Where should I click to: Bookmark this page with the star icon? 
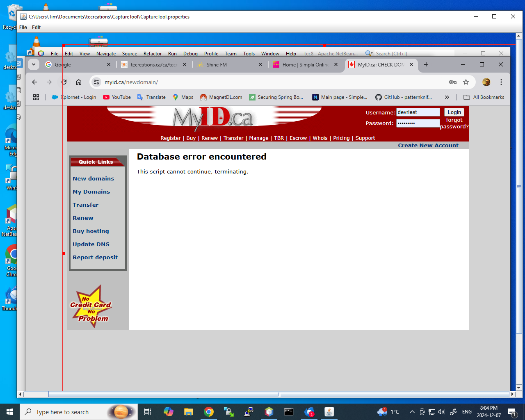pos(466,82)
